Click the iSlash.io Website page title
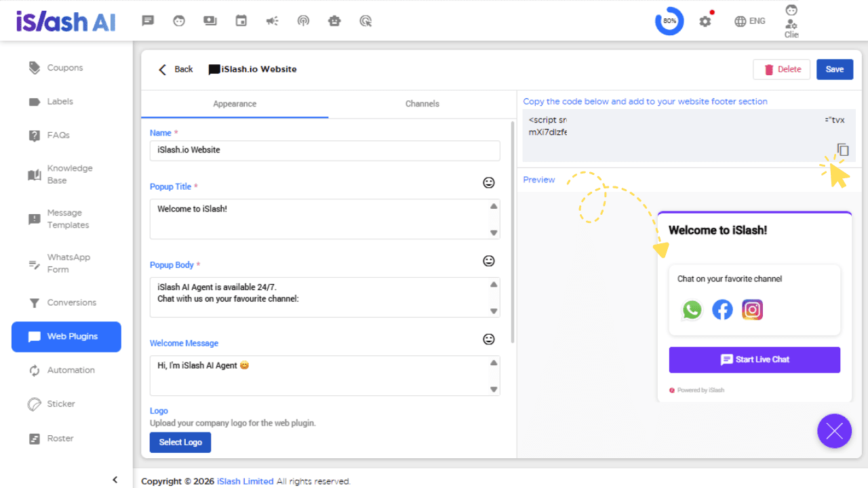Screen dimensions: 868x488 259,69
